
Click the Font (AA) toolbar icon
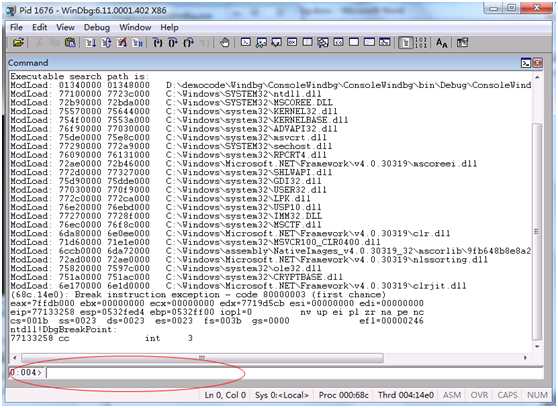point(442,43)
